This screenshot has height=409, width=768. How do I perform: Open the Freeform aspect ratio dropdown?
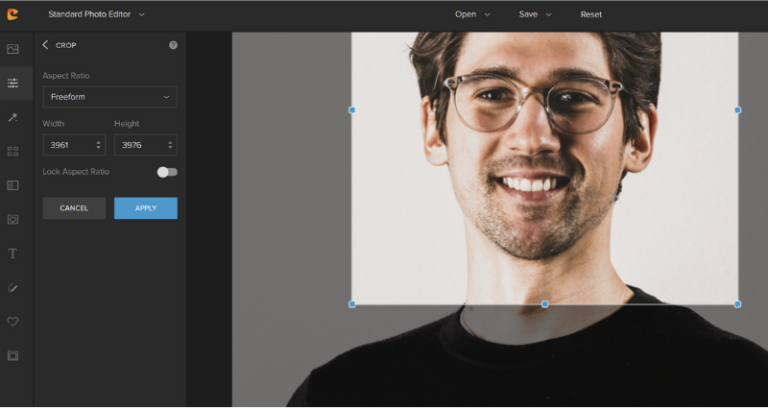(x=110, y=97)
